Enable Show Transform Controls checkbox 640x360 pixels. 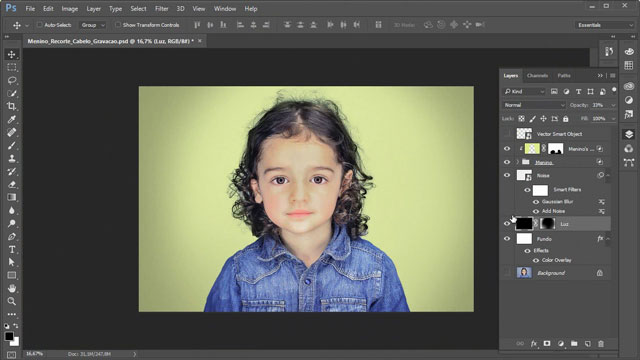118,25
